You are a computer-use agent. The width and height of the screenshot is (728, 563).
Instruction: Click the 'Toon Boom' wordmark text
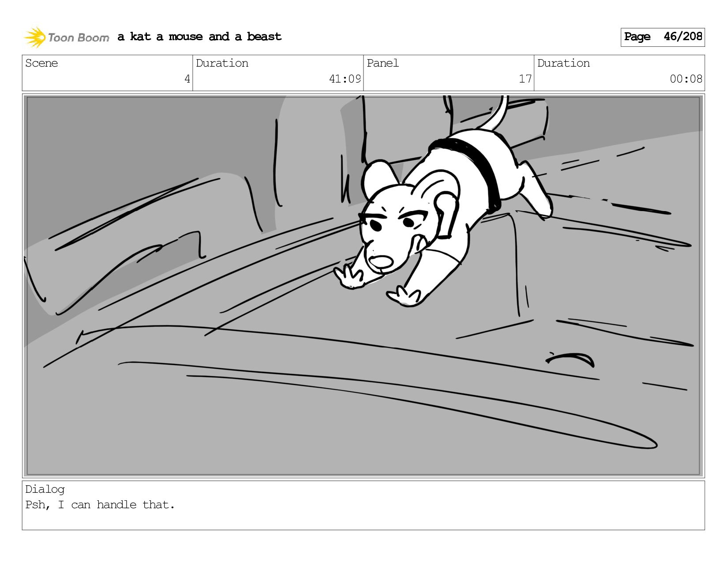79,38
